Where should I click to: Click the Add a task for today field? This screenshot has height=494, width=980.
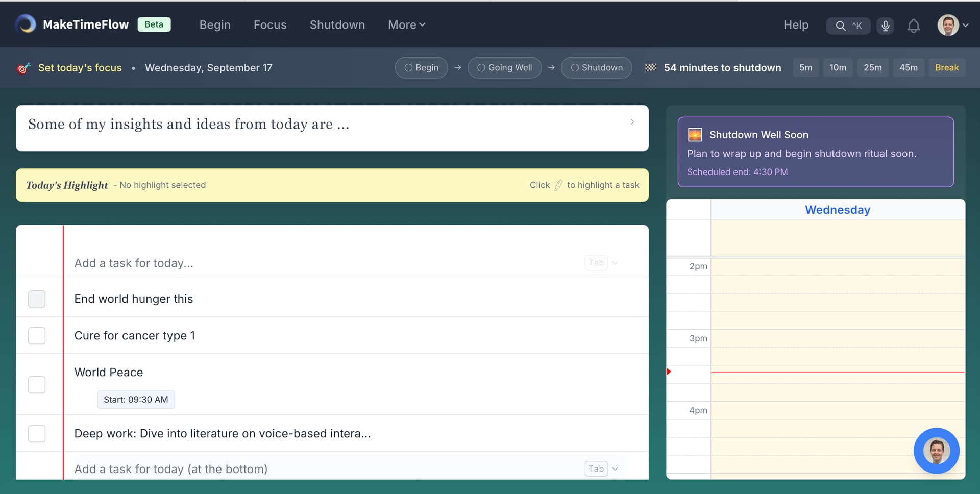(x=327, y=263)
